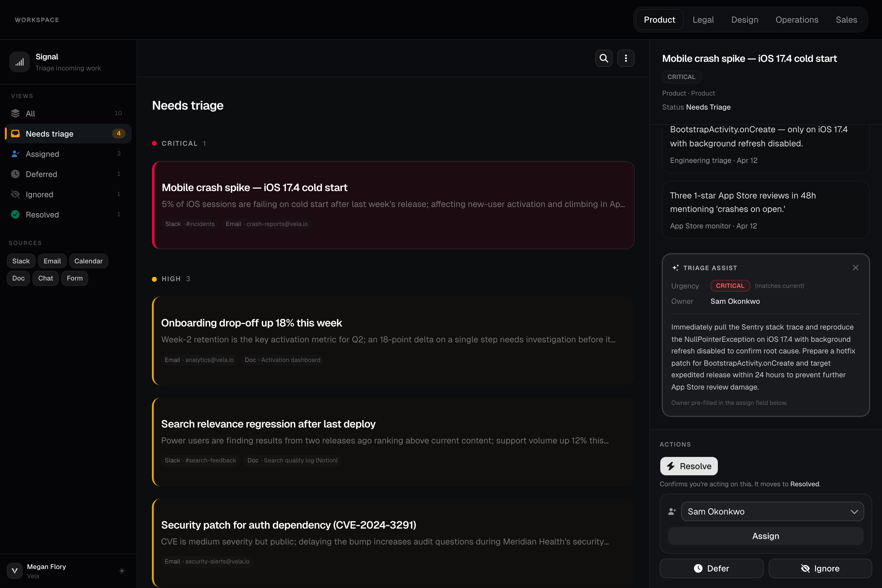Click the Email security-alerts@vela.io tag

point(207,561)
